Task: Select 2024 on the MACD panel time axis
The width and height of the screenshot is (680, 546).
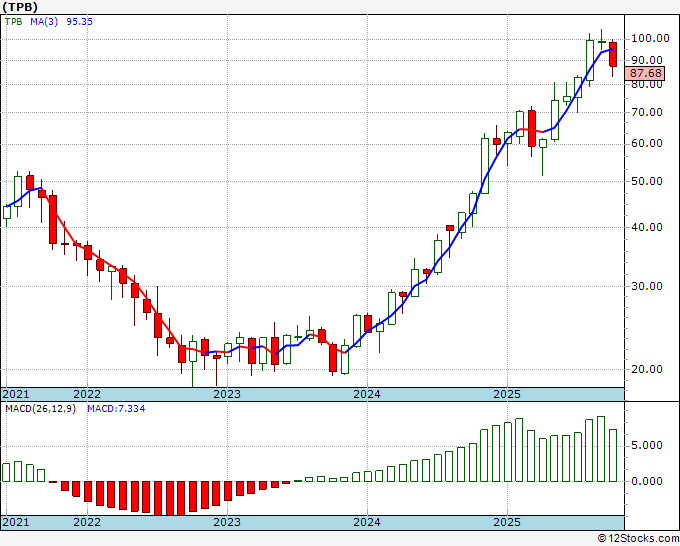Action: tap(367, 522)
